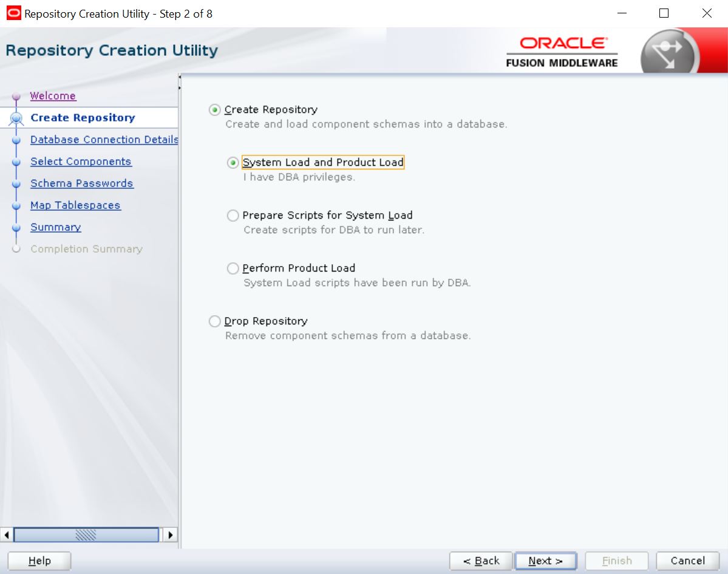Select the Create Repository radio button

tap(214, 110)
